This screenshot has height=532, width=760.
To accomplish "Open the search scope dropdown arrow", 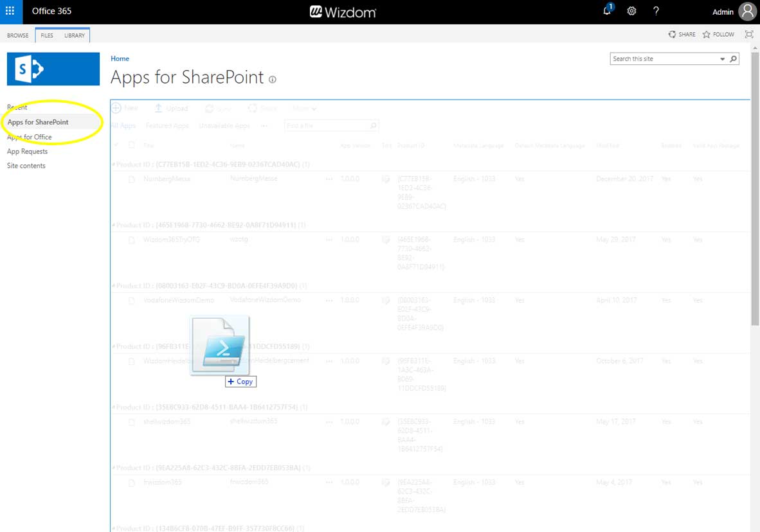I will [722, 59].
